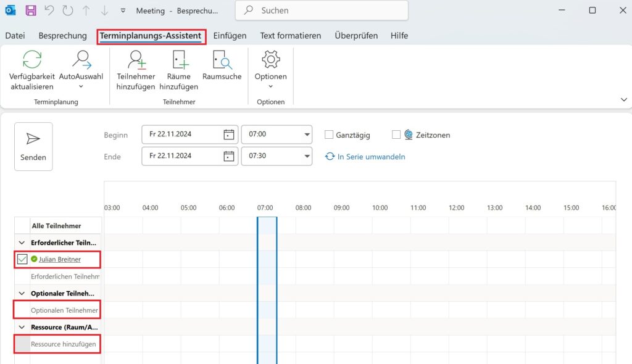Image resolution: width=632 pixels, height=364 pixels.
Task: Uncheck the Julian Breitner attendee checkbox
Action: [22, 259]
